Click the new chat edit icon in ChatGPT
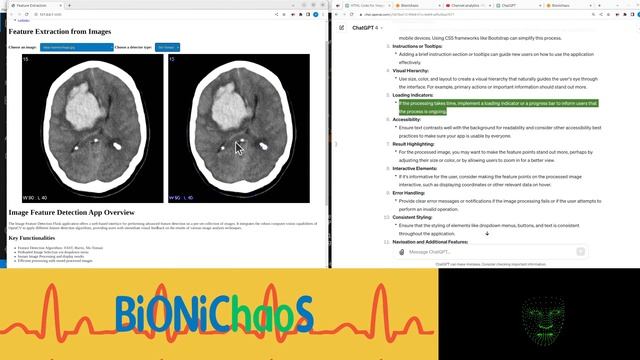 point(341,28)
